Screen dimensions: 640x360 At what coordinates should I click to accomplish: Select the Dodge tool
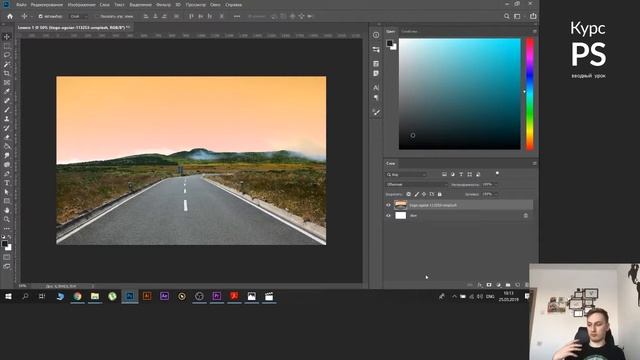[7, 164]
